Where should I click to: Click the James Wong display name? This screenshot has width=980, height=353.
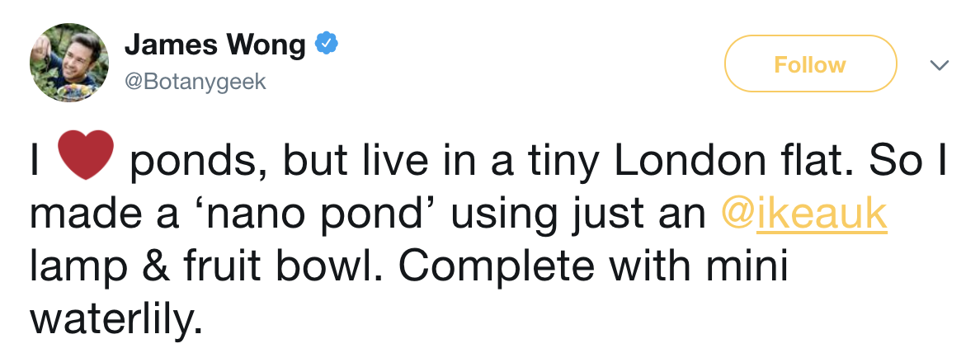214,45
